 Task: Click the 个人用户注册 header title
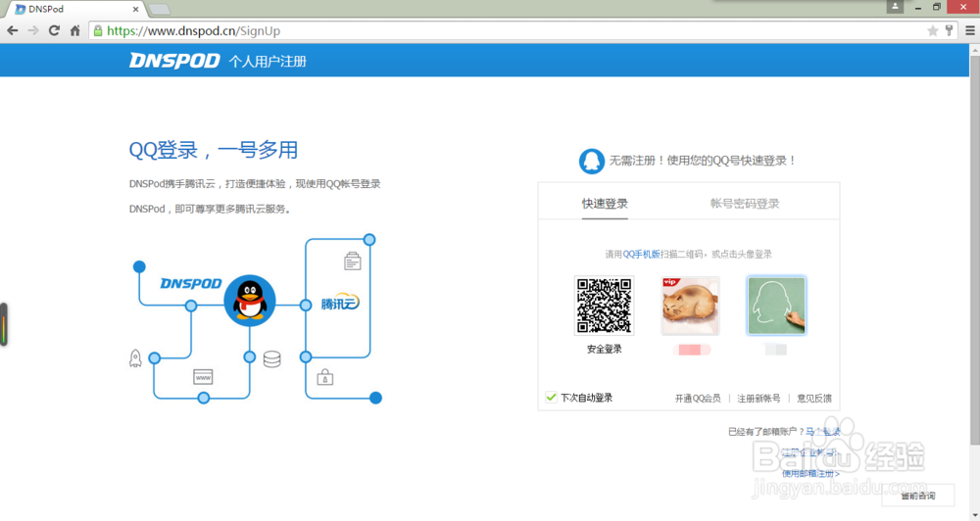click(x=268, y=62)
